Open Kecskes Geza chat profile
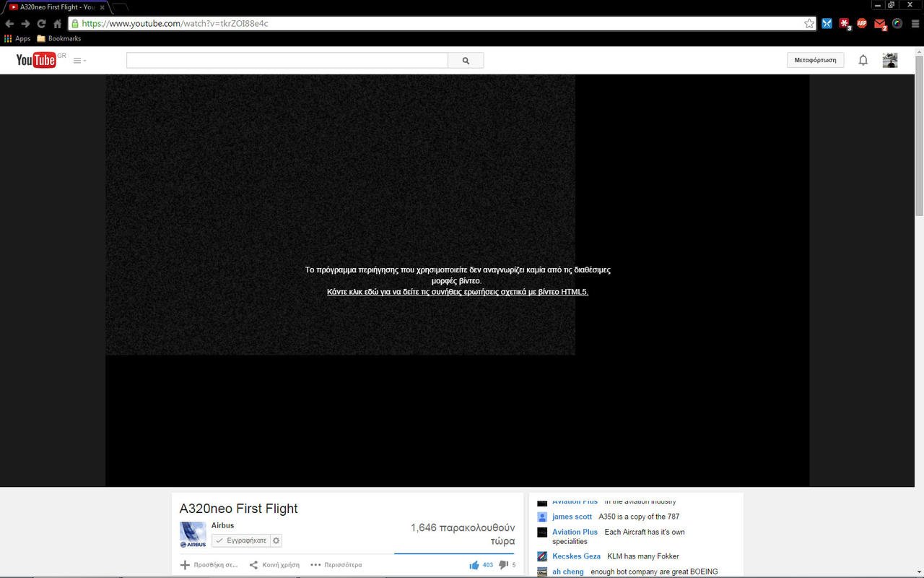This screenshot has width=924, height=578. coord(576,556)
